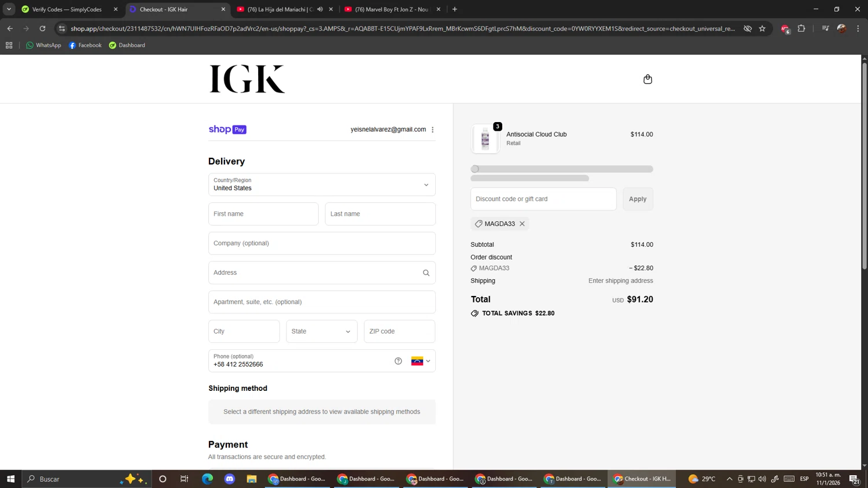868x488 pixels.
Task: Go to IGK logo homepage
Action: pyautogui.click(x=247, y=79)
